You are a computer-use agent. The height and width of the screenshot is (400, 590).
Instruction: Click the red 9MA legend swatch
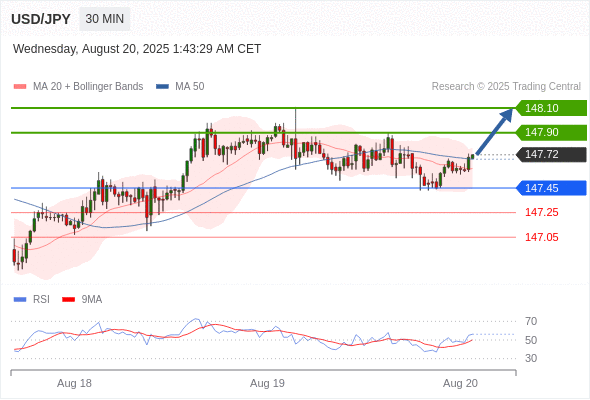point(68,300)
